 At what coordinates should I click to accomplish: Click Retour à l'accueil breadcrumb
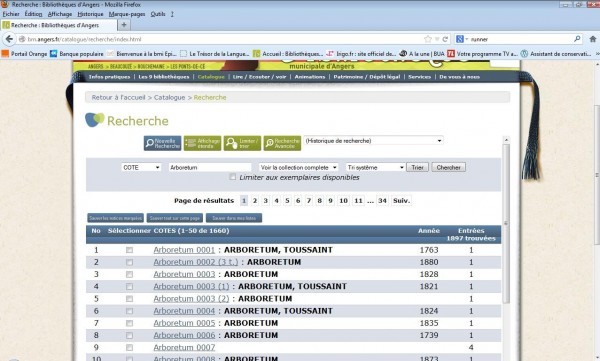[x=119, y=97]
